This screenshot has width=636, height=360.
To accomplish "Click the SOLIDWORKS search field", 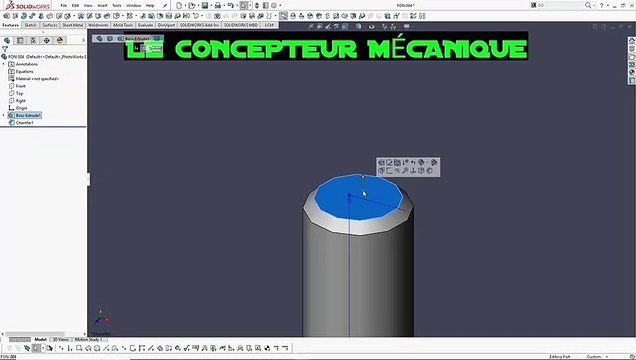I will point(560,5).
